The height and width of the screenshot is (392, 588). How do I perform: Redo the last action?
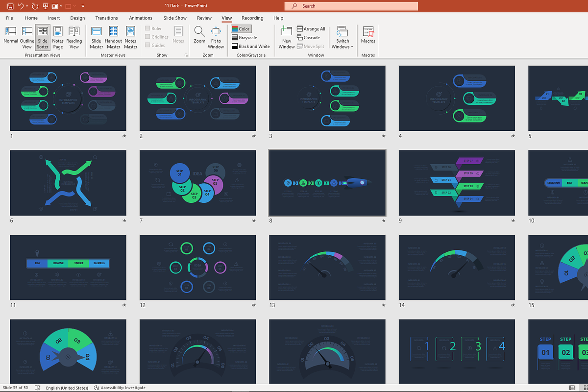click(x=35, y=6)
